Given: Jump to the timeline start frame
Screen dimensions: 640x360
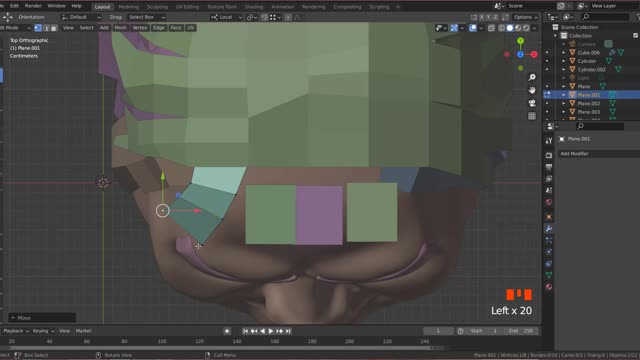Looking at the screenshot, I should pos(245,331).
